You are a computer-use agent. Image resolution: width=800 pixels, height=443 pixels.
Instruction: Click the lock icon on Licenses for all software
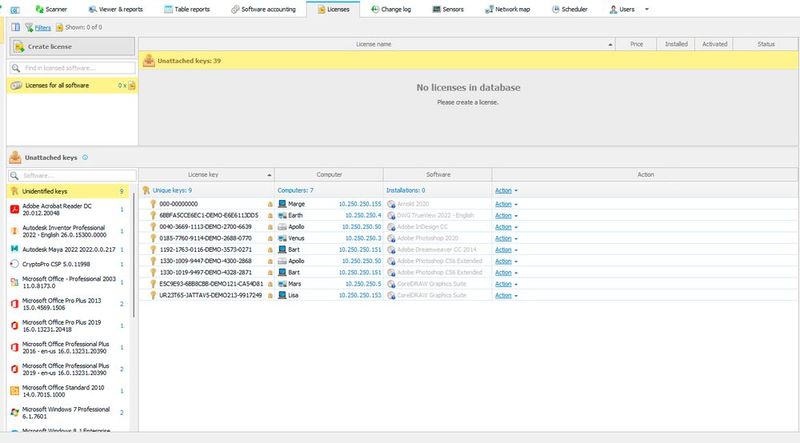click(130, 86)
